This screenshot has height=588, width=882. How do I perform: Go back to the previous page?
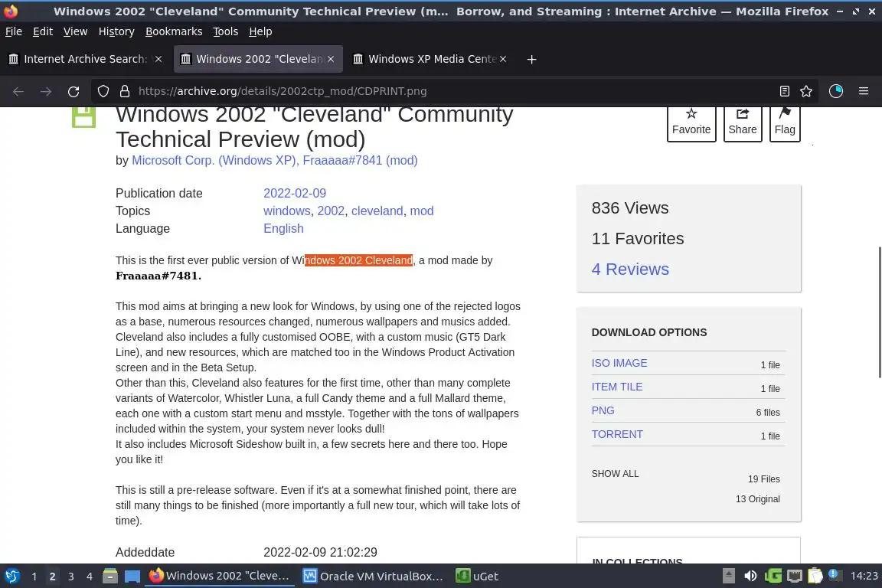(x=18, y=91)
